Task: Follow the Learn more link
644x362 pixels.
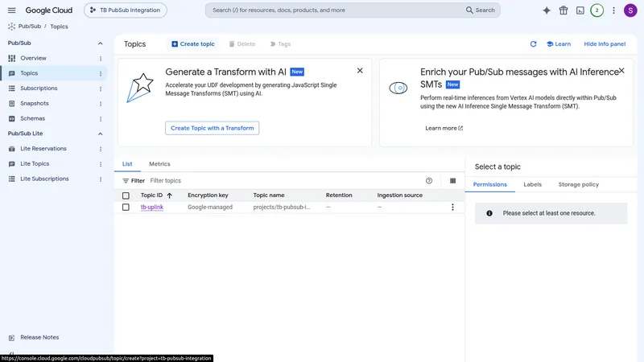Action: (444, 128)
